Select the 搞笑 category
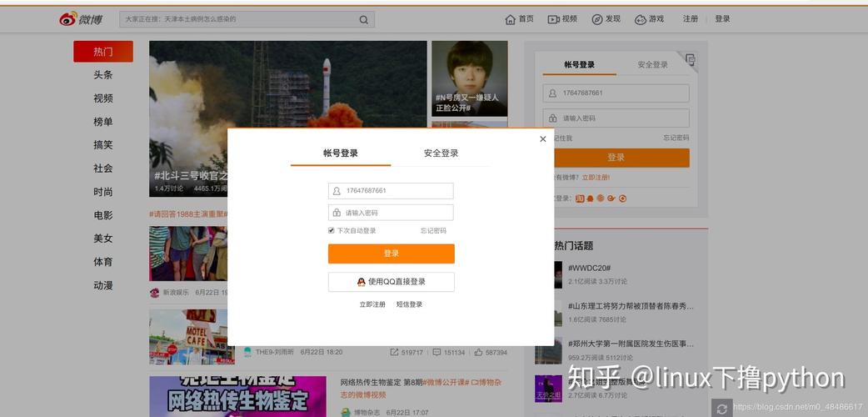The width and height of the screenshot is (868, 417). [x=103, y=145]
